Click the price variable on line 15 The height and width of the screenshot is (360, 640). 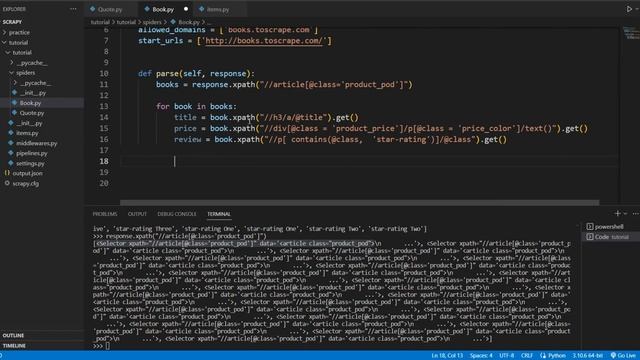185,129
